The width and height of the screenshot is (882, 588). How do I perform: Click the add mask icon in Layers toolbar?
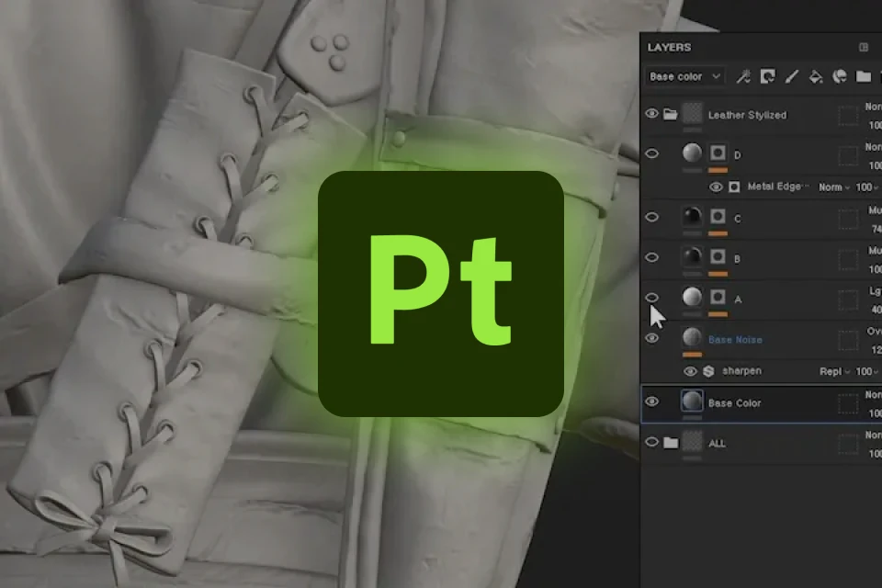(767, 76)
